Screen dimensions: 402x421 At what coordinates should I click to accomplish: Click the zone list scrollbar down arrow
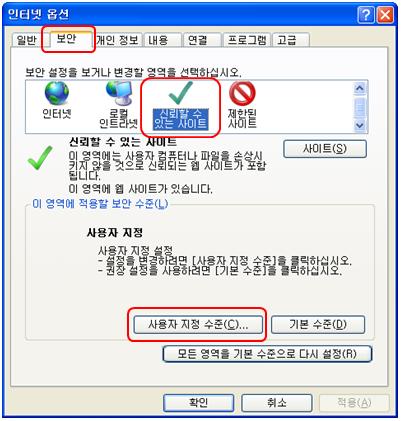(360, 125)
